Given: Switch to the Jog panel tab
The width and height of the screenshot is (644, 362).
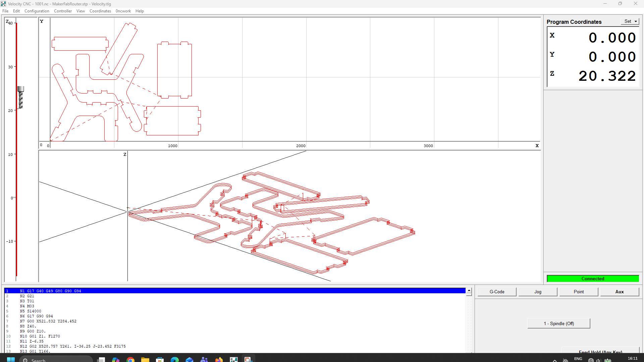Looking at the screenshot, I should pos(538,292).
